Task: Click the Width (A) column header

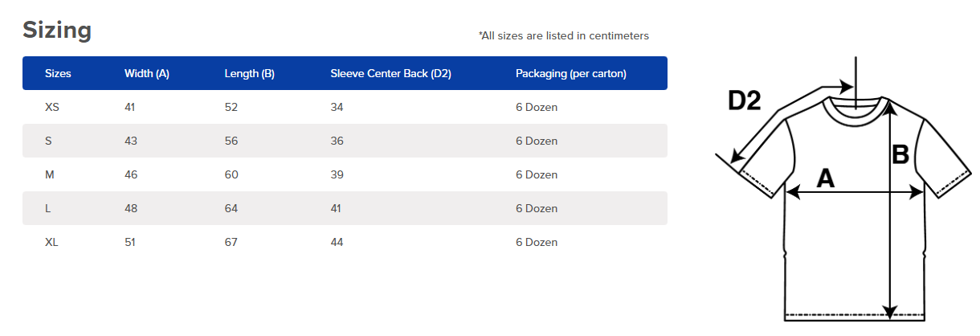Action: coord(146,73)
